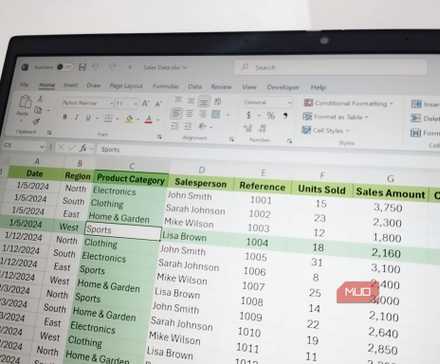Switch to the Developer tab
Image resolution: width=440 pixels, height=364 pixels.
[283, 88]
